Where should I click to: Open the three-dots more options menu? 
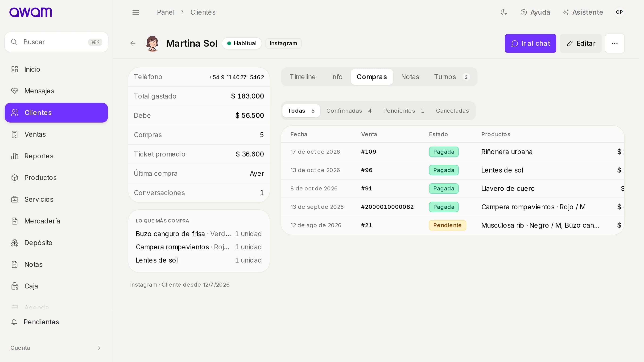coord(615,43)
